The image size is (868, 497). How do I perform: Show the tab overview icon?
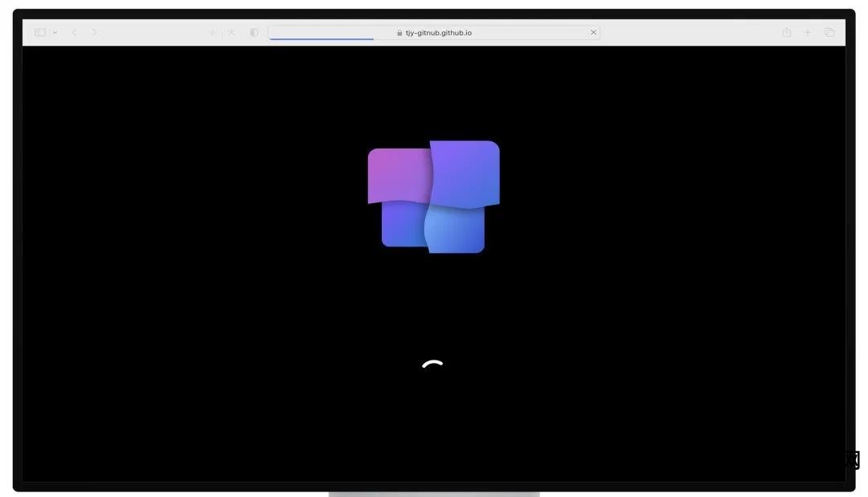click(829, 33)
